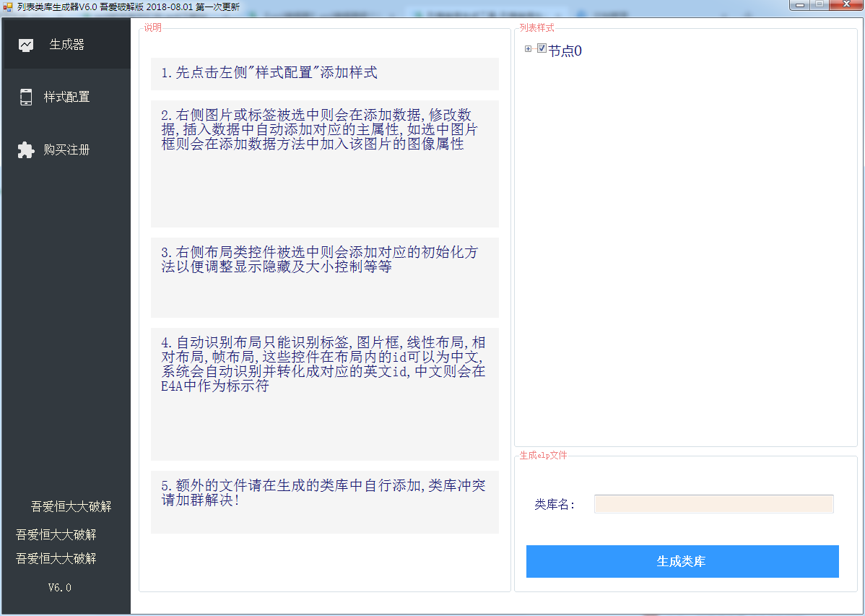Select the 节点0 tree item label
Image resolution: width=865 pixels, height=616 pixels.
[565, 51]
